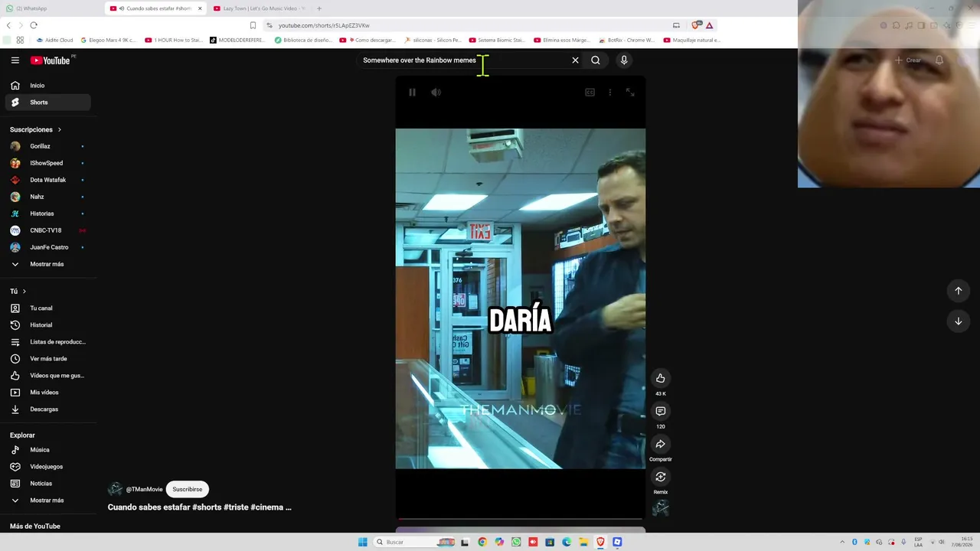Viewport: 980px width, 551px height.
Task: Click the YouTube search input field
Action: [465, 60]
